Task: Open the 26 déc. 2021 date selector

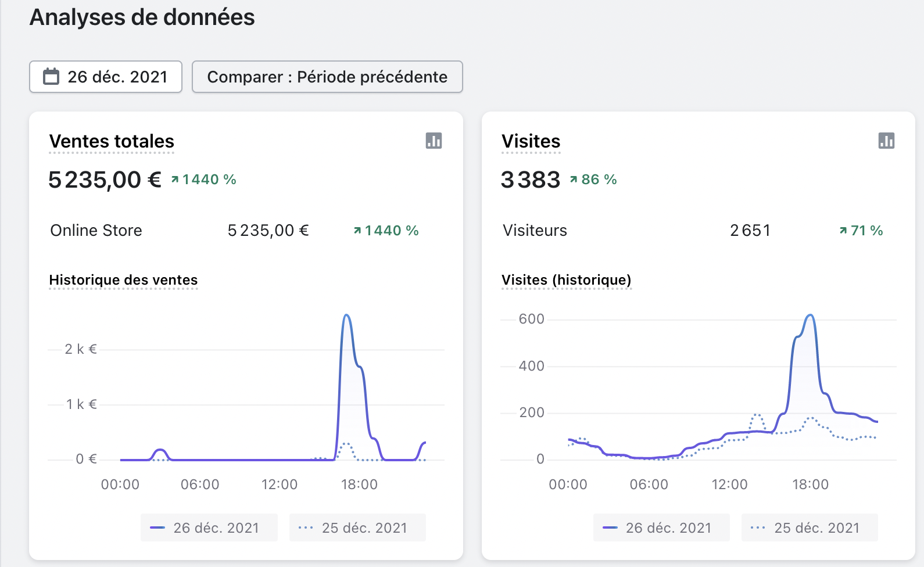Action: [x=106, y=77]
